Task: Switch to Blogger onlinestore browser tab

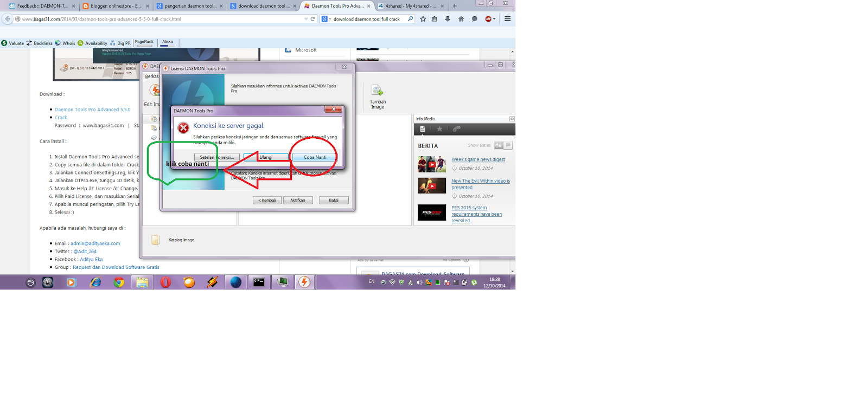Action: point(115,6)
